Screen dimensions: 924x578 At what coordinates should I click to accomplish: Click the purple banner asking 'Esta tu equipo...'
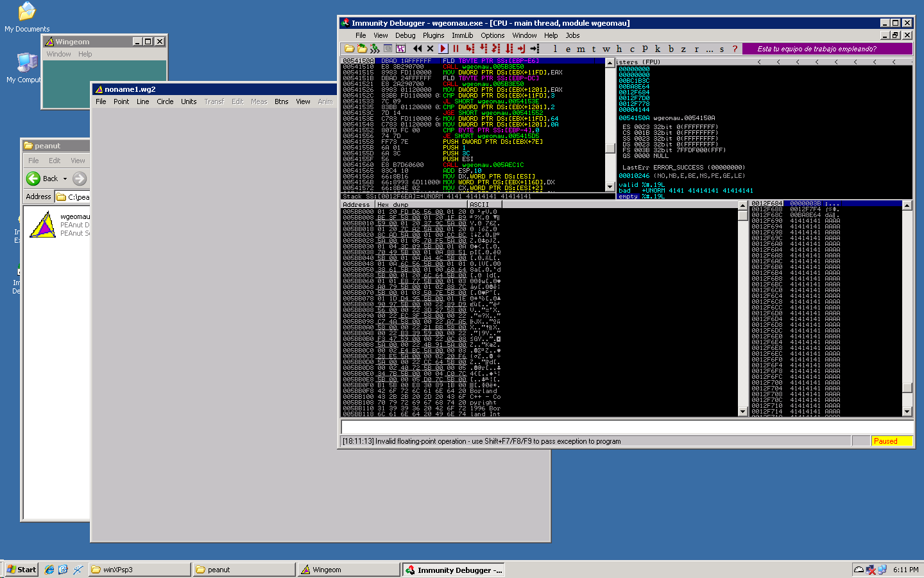[827, 49]
